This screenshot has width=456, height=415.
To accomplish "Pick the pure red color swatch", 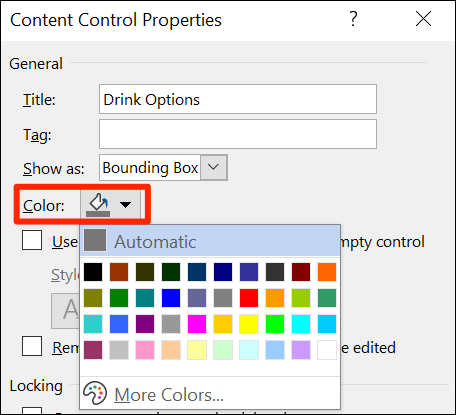I will point(249,298).
